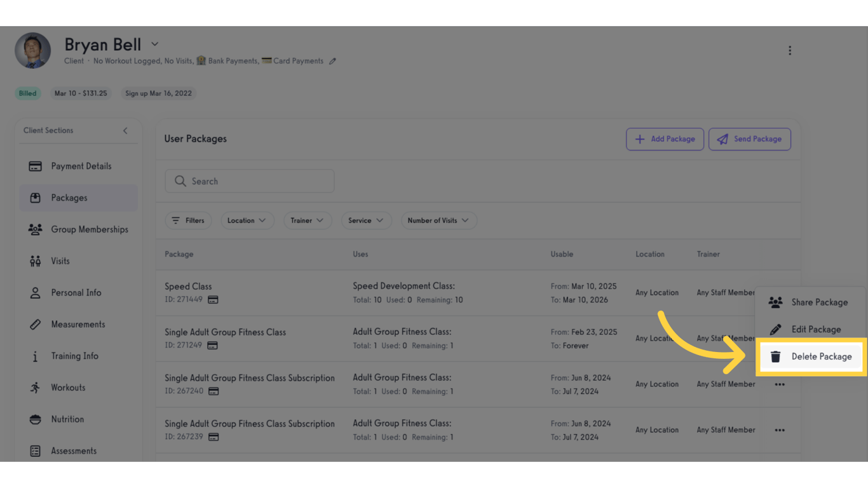Screen dimensions: 868x488
Task: Open the Number of Visits dropdown
Action: [438, 220]
